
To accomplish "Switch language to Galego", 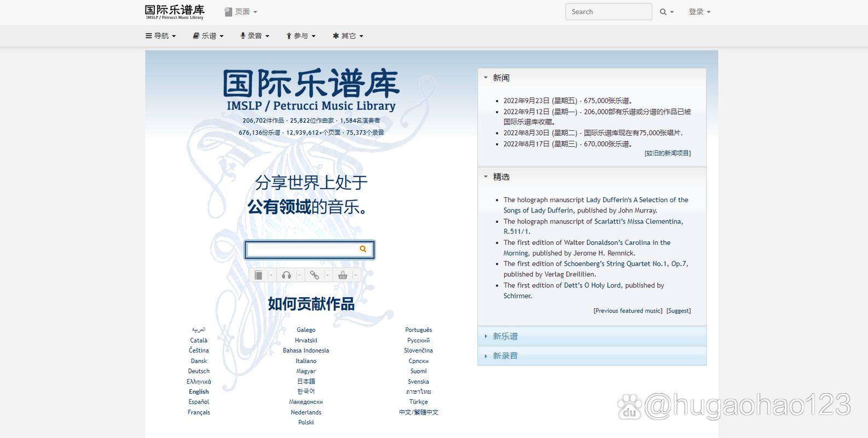I will pos(306,330).
